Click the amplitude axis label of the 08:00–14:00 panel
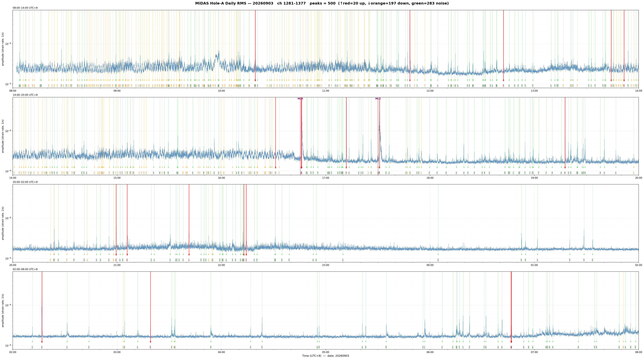 [x=3, y=49]
